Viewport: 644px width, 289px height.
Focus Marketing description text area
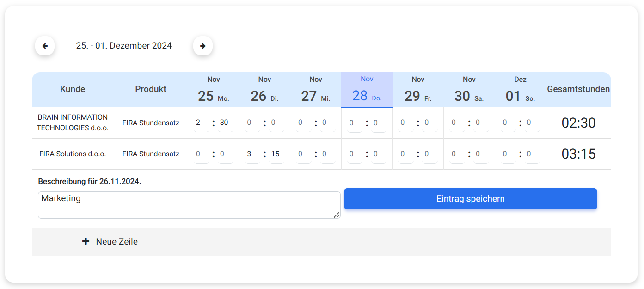click(x=189, y=205)
